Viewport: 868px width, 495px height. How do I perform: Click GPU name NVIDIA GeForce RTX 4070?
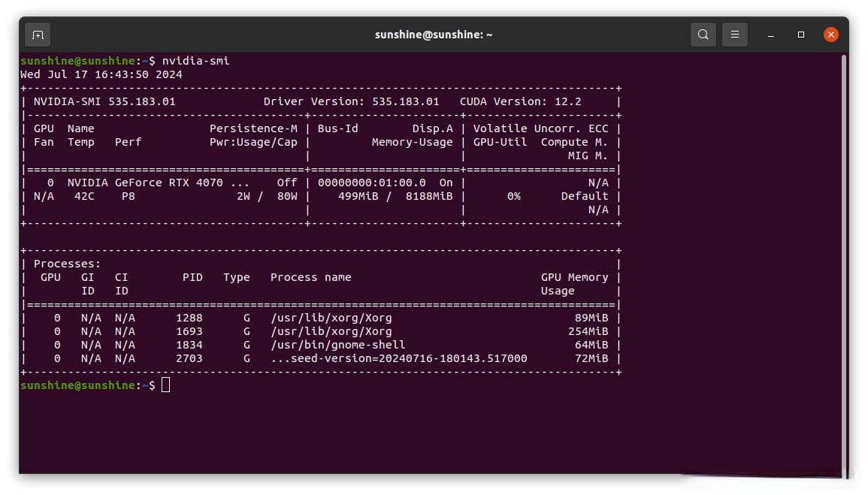pos(145,183)
